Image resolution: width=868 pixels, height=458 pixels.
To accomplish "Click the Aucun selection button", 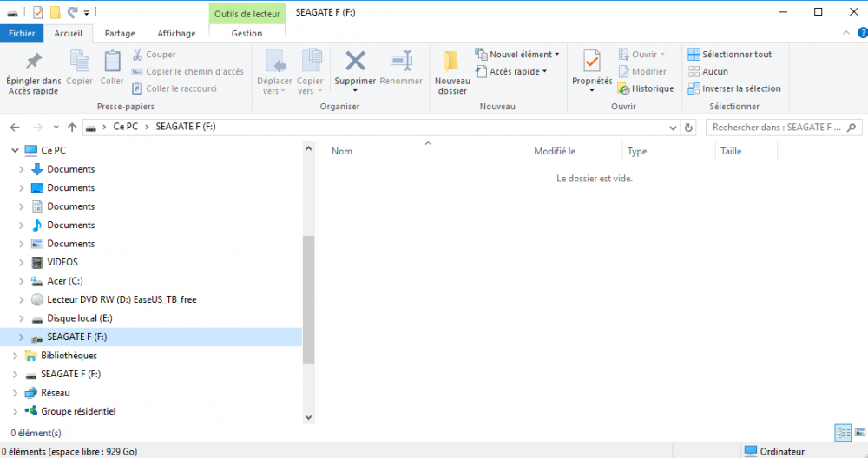I will point(708,71).
